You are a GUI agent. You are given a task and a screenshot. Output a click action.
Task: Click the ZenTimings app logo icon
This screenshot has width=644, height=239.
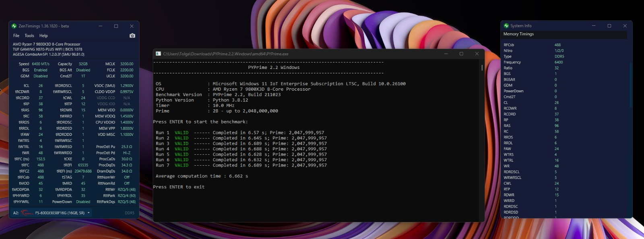[14, 26]
